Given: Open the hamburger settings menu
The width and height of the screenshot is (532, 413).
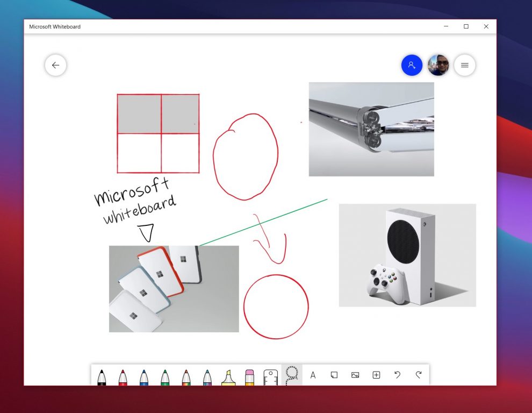Looking at the screenshot, I should tap(464, 65).
